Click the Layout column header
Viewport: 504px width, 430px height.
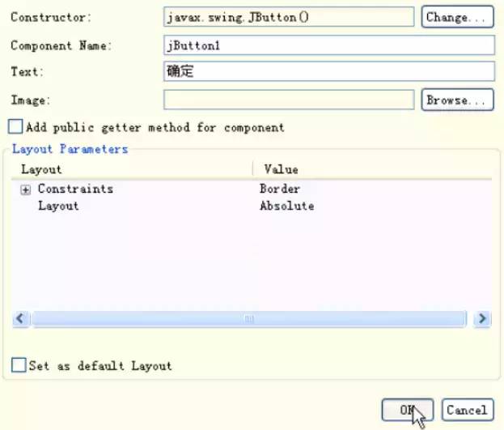132,169
